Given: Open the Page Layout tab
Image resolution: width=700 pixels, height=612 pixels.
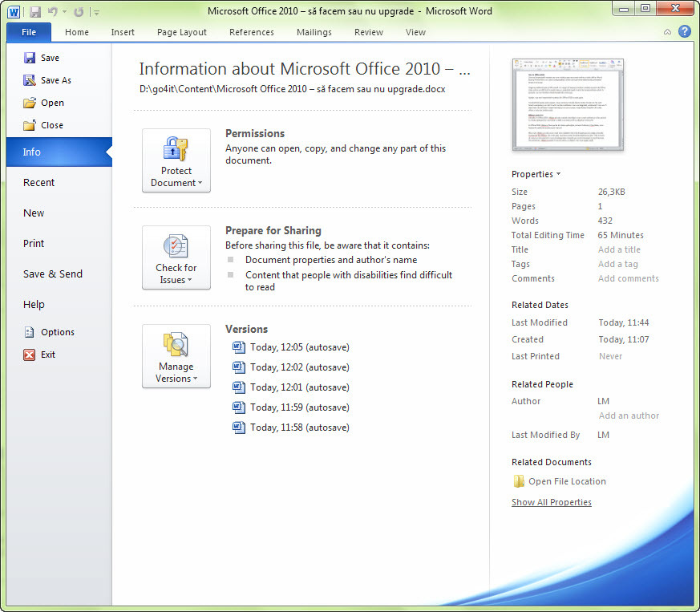Looking at the screenshot, I should pyautogui.click(x=182, y=32).
